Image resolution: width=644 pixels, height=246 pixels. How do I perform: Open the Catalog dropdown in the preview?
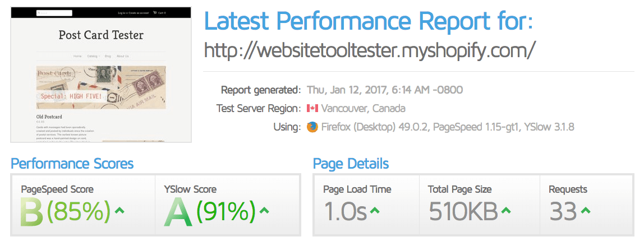pyautogui.click(x=94, y=56)
